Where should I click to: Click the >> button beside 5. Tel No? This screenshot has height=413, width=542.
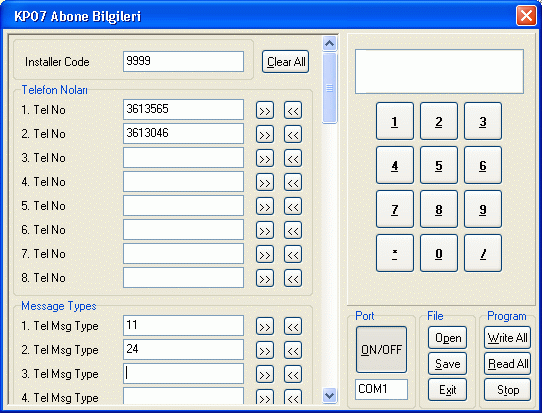[x=265, y=206]
